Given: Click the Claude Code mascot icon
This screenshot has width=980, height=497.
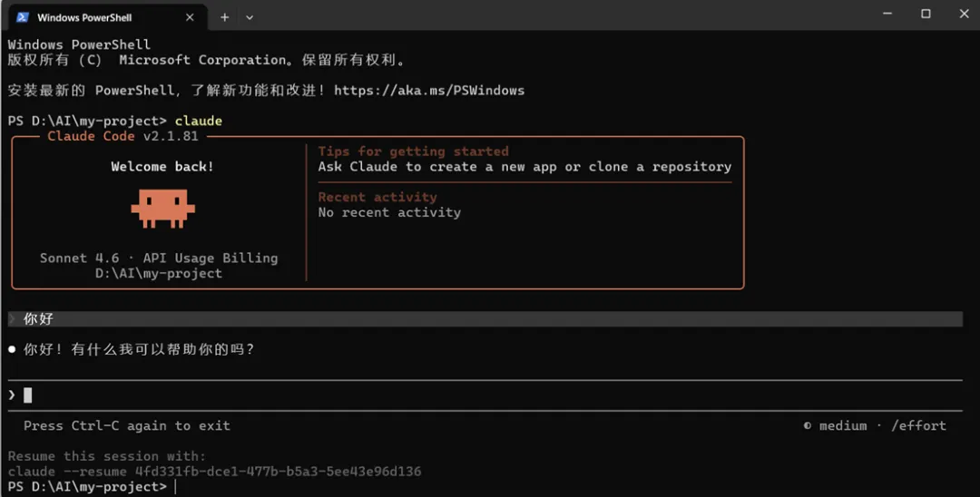Looking at the screenshot, I should click(x=162, y=208).
